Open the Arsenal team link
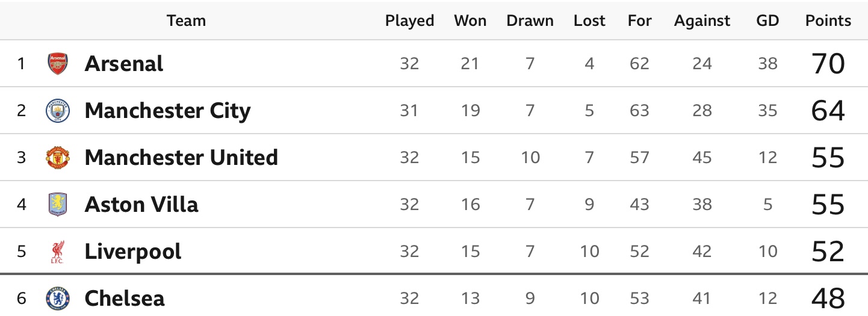This screenshot has height=316, width=868. click(124, 64)
